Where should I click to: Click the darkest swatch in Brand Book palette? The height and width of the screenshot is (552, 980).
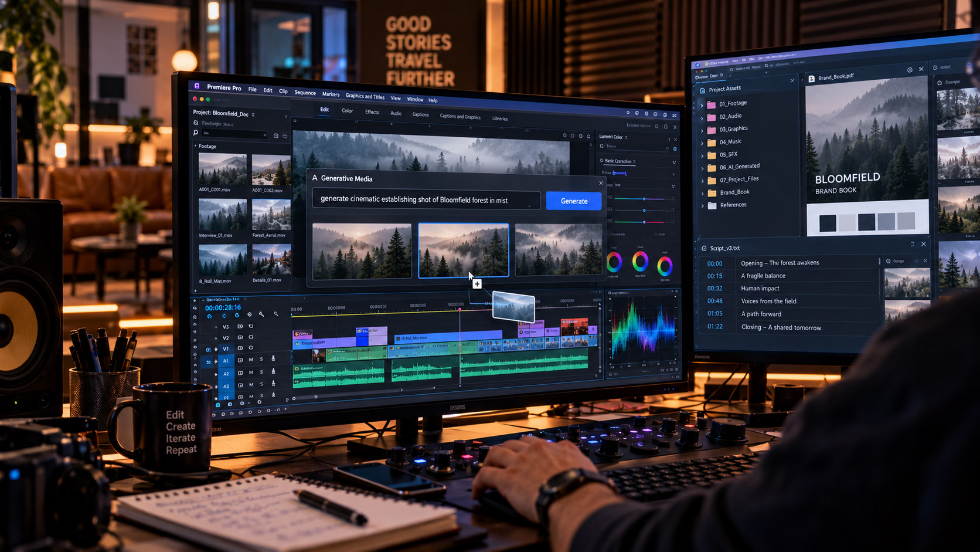[x=828, y=222]
